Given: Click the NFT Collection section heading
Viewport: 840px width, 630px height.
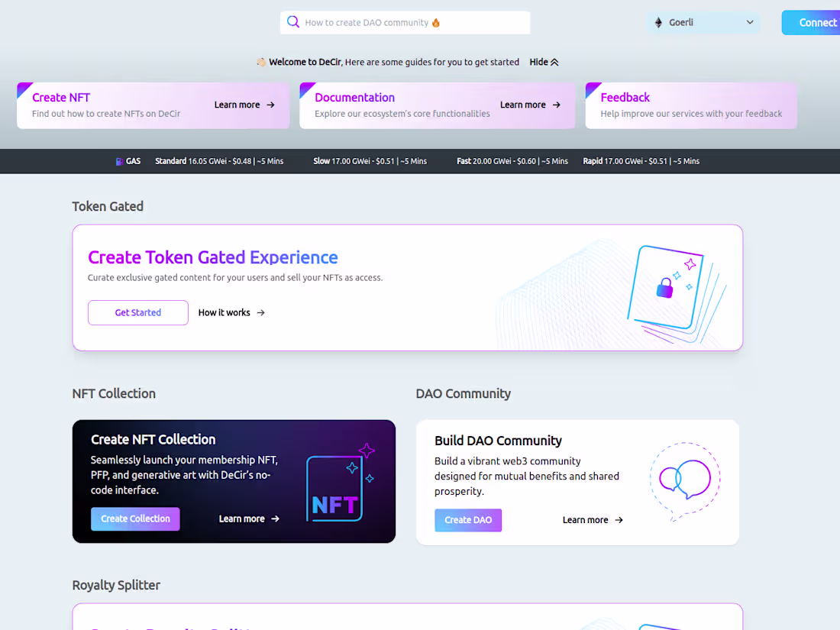Looking at the screenshot, I should (x=114, y=394).
